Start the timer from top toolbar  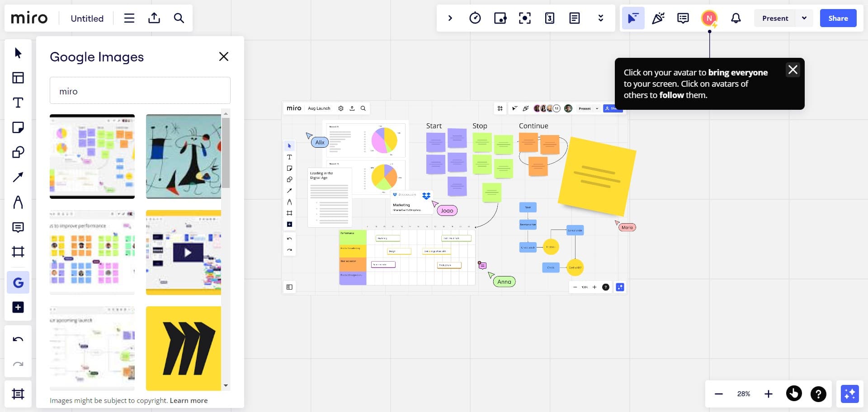pyautogui.click(x=475, y=18)
